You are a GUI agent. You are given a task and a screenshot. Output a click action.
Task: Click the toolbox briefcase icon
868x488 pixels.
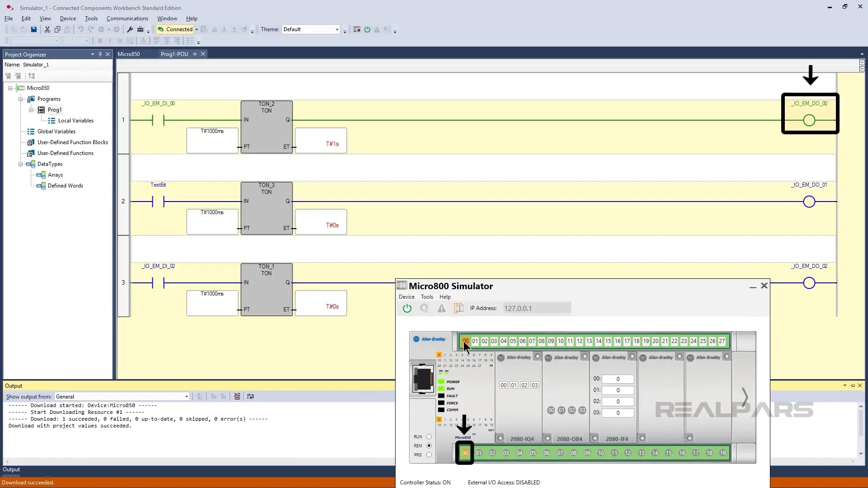pos(140,29)
